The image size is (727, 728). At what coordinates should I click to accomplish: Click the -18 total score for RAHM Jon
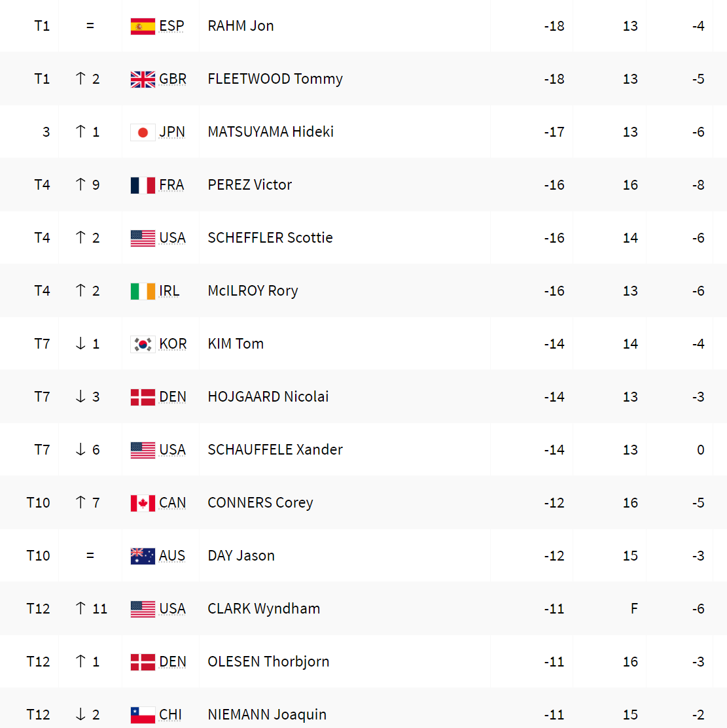tap(554, 26)
